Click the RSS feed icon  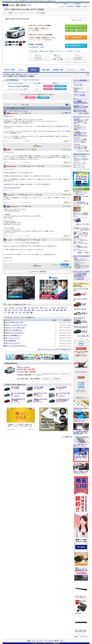coord(88,75)
